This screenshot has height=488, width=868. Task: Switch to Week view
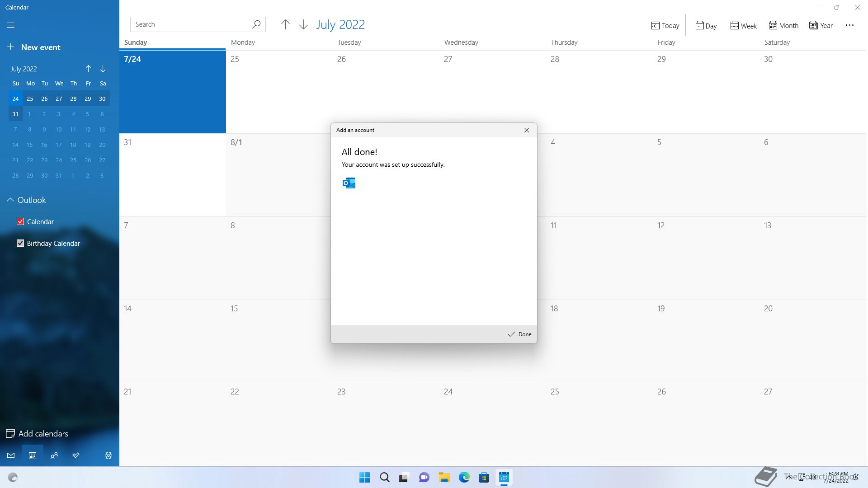pos(743,26)
